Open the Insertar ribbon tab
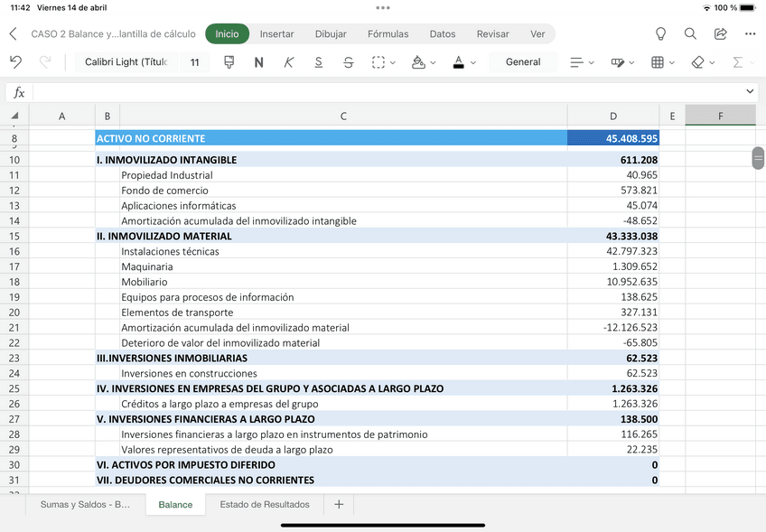The width and height of the screenshot is (766, 532). [276, 33]
